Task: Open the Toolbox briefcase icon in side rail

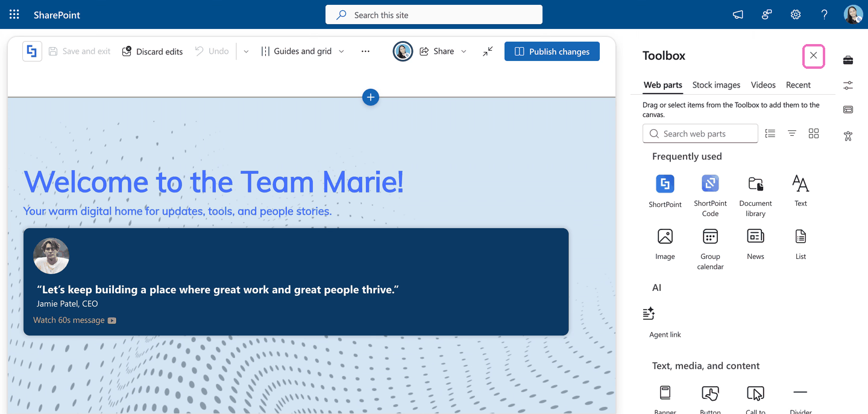Action: pos(848,60)
